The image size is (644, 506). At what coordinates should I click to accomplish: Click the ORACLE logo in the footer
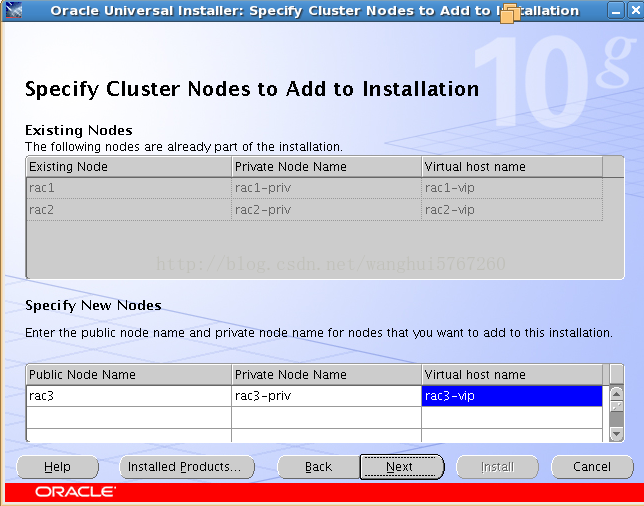point(75,492)
